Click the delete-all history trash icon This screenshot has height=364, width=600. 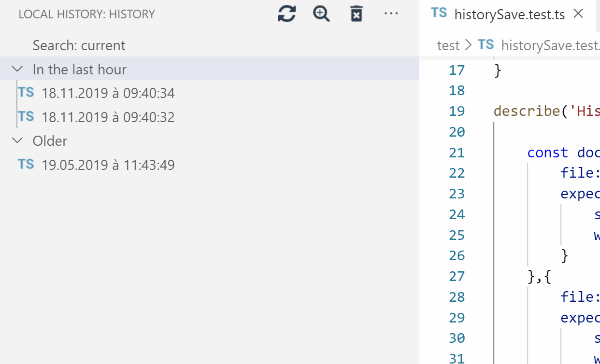point(356,14)
